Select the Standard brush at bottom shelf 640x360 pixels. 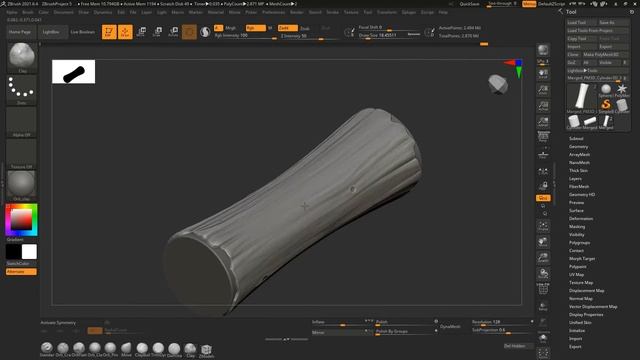coord(47,349)
